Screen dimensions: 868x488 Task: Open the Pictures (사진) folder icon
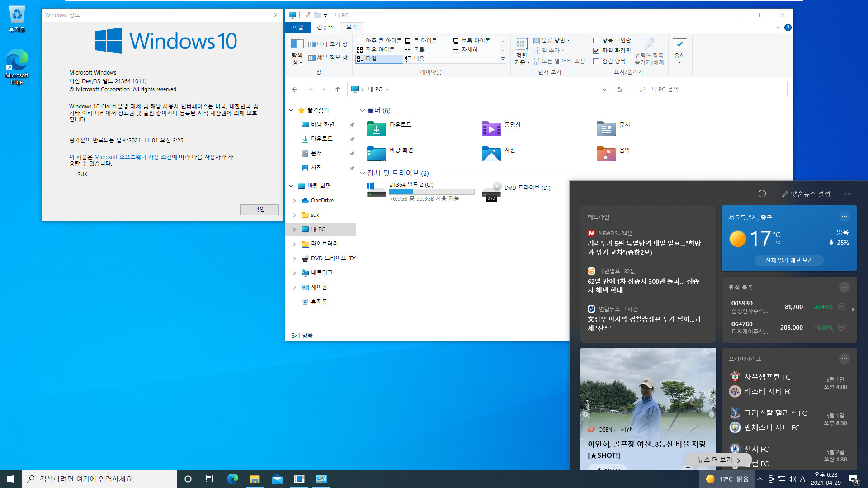(491, 154)
